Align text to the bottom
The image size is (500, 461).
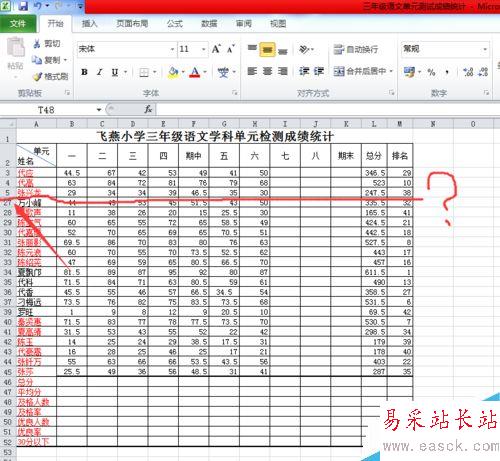pyautogui.click(x=282, y=51)
